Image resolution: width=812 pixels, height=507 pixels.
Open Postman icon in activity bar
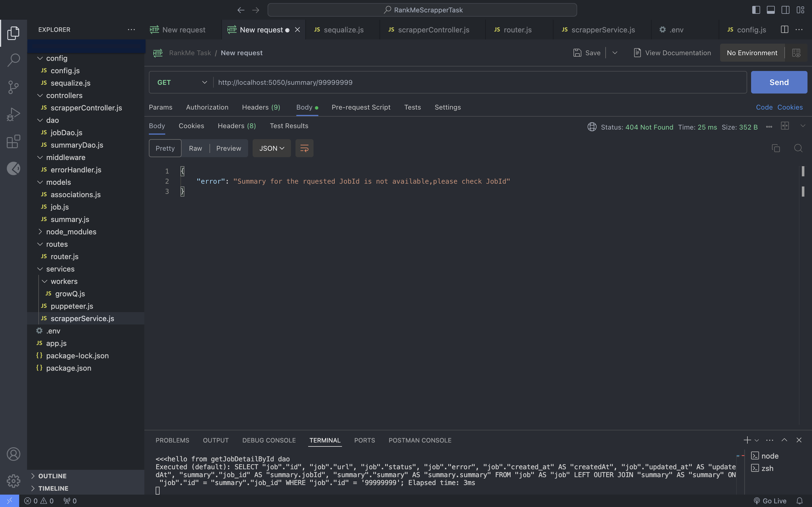(x=14, y=168)
